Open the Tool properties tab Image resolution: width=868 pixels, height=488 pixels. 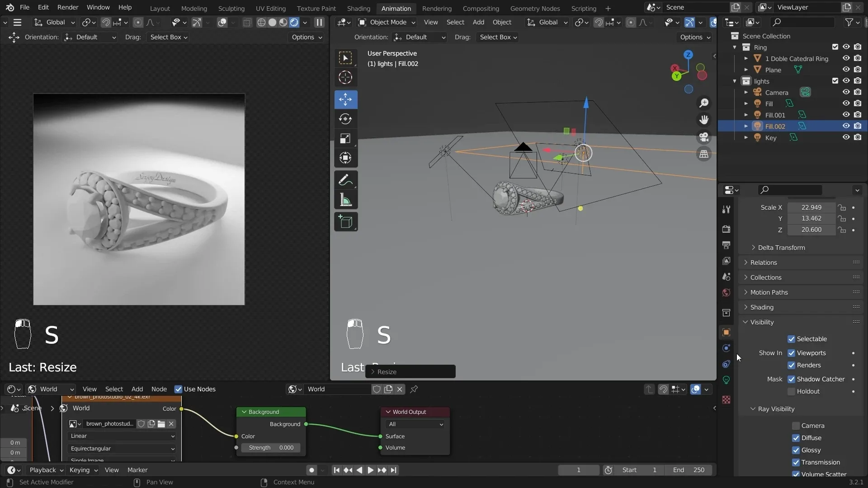pyautogui.click(x=726, y=209)
